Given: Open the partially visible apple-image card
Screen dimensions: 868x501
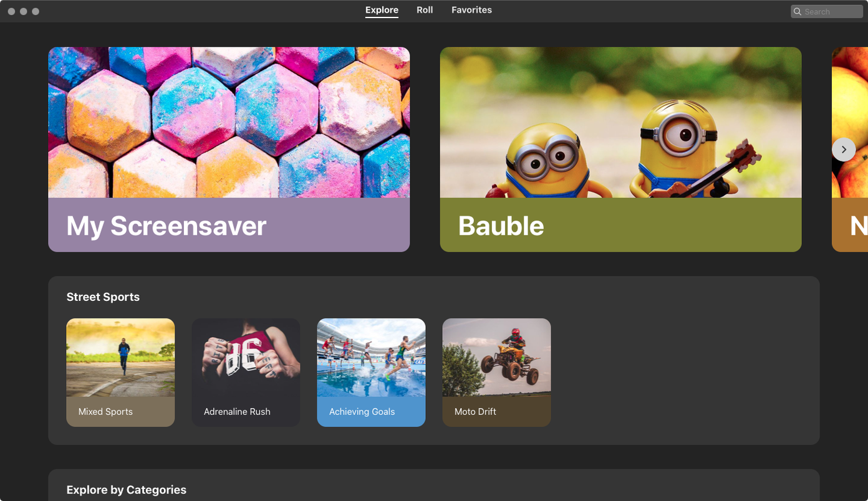Looking at the screenshot, I should [x=850, y=150].
